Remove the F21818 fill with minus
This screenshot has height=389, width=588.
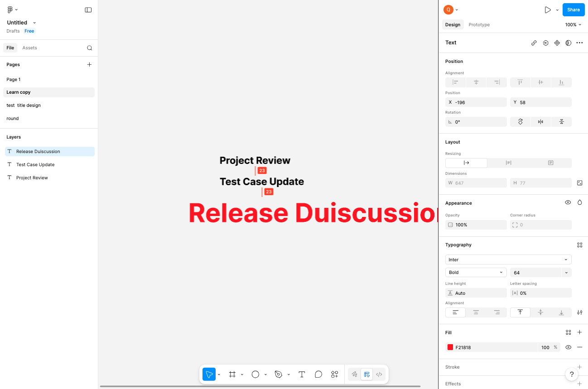coord(579,347)
